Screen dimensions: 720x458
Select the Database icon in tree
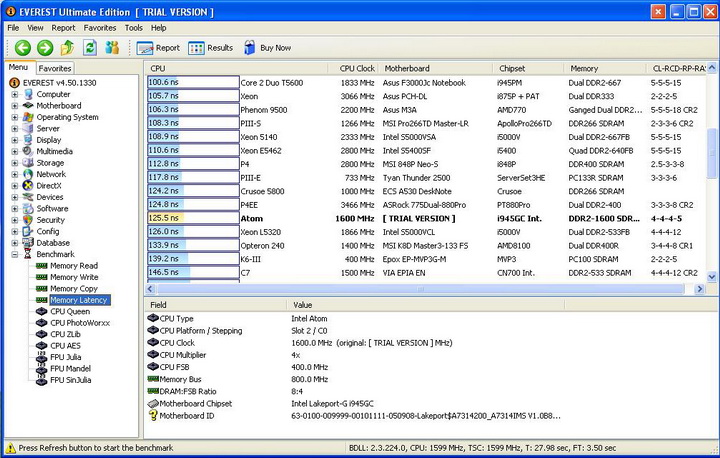click(x=28, y=243)
